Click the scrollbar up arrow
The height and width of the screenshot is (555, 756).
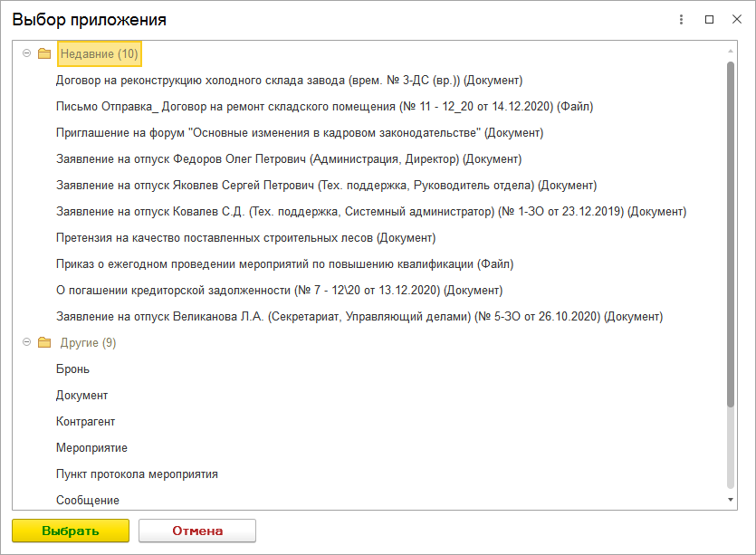coord(731,48)
